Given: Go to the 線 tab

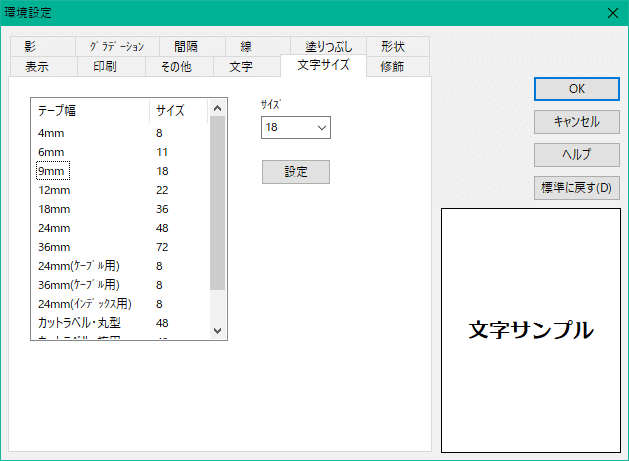Looking at the screenshot, I should [x=246, y=46].
